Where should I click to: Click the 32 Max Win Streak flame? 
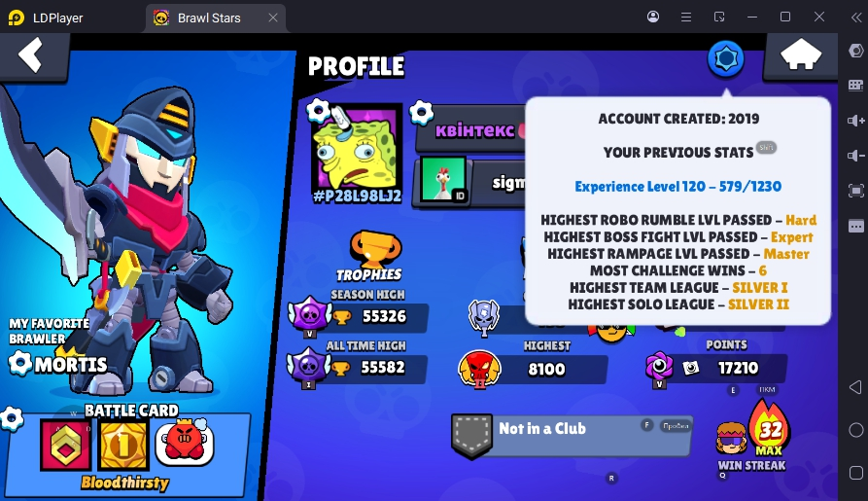pos(769,429)
